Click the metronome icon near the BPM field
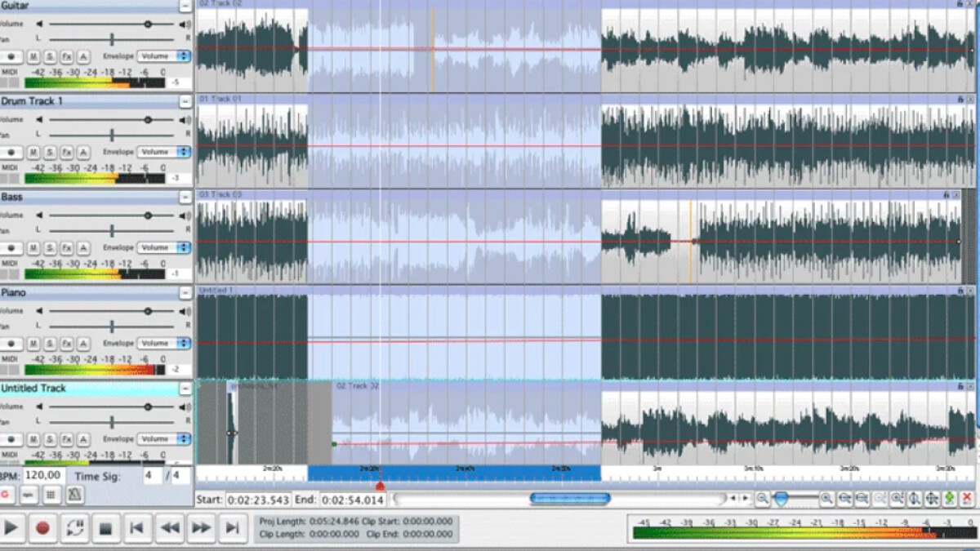Screen dimensions: 980x551 click(73, 495)
